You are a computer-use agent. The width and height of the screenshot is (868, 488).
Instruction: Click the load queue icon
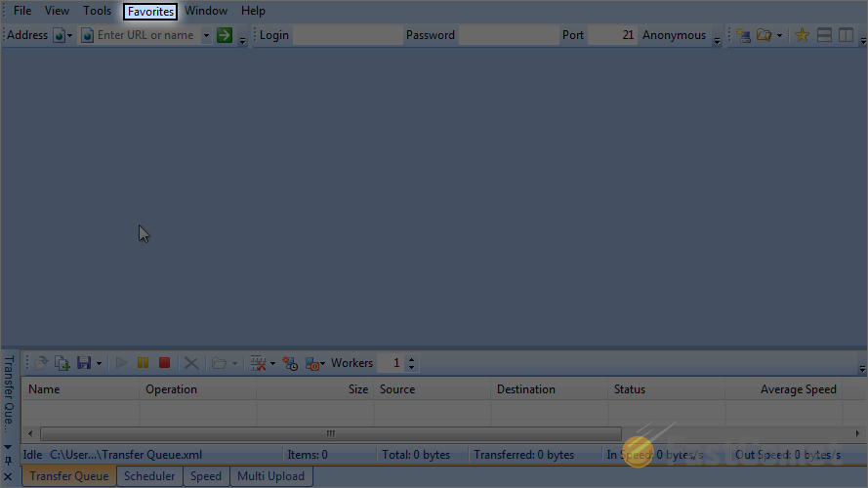coord(40,363)
